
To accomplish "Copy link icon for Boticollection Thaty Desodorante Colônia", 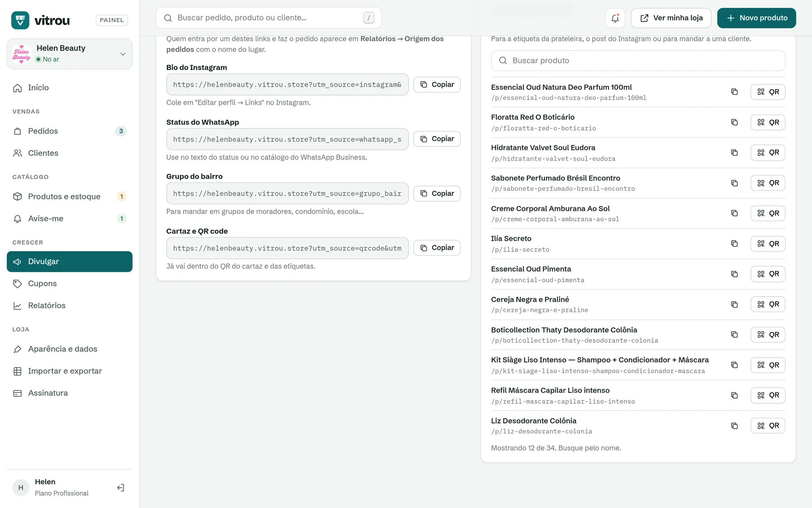I will [x=734, y=335].
